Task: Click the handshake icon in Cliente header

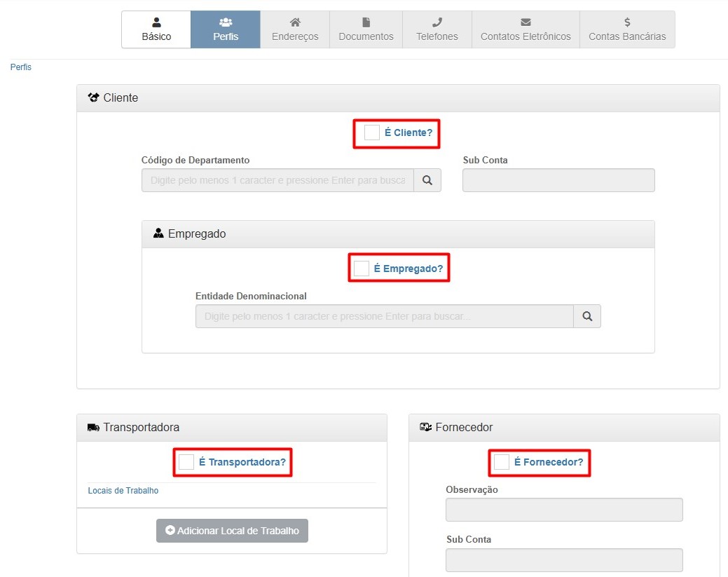Action: tap(94, 98)
